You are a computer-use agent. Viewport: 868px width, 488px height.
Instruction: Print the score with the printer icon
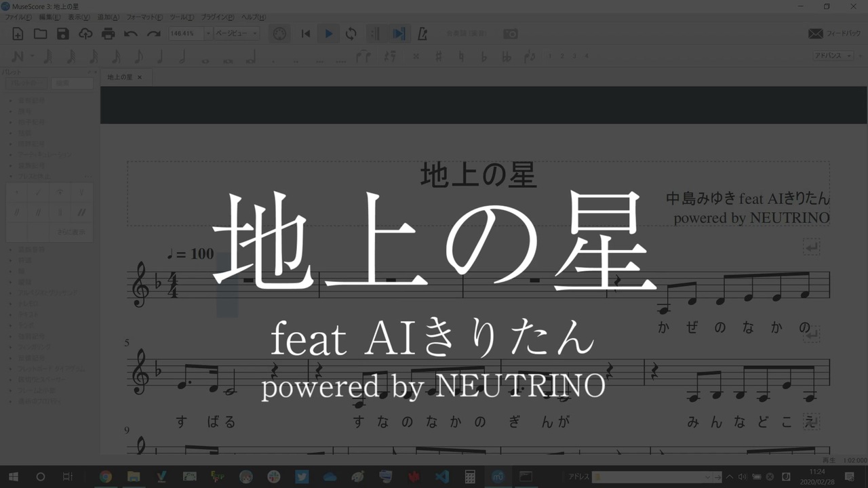[108, 34]
